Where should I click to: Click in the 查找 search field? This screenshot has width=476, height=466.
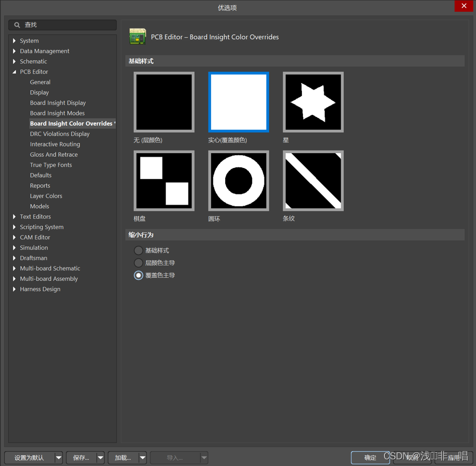point(62,25)
